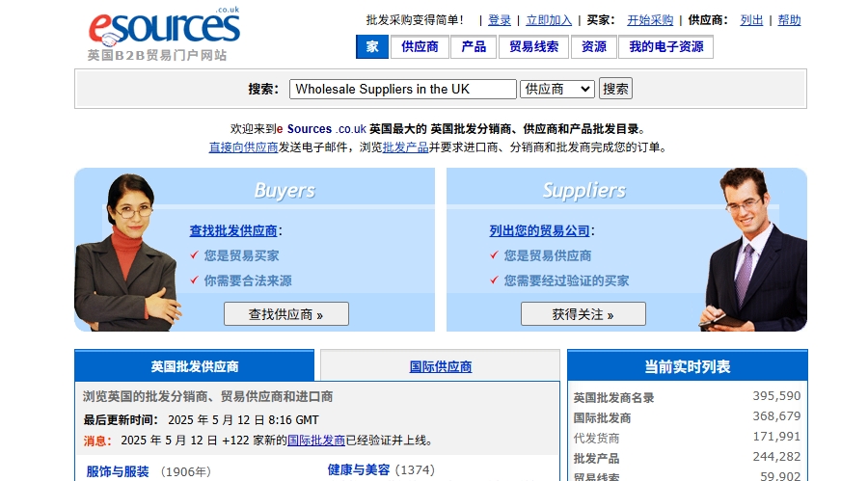The image size is (868, 481).
Task: Click the 列出 supplier link
Action: pyautogui.click(x=751, y=20)
